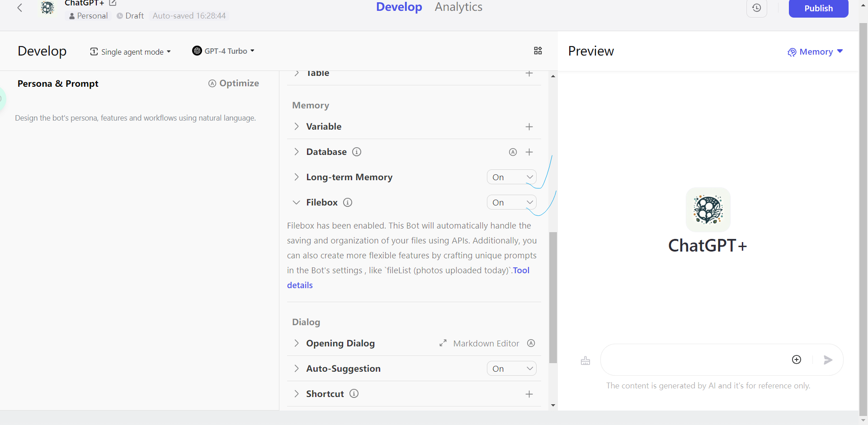This screenshot has width=868, height=425.
Task: Toggle Auto-Suggestion On selector
Action: point(511,369)
